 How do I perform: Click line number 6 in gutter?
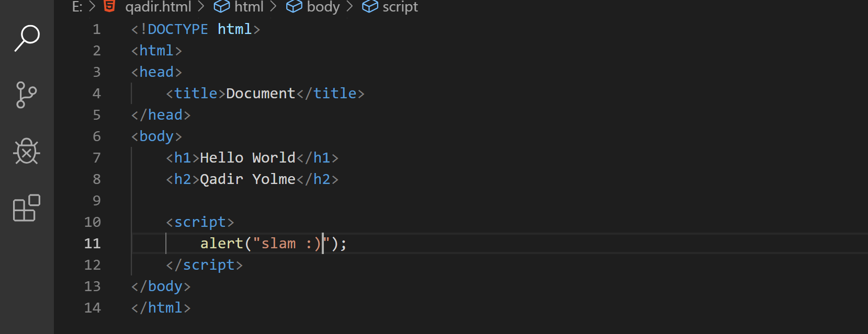tap(97, 136)
